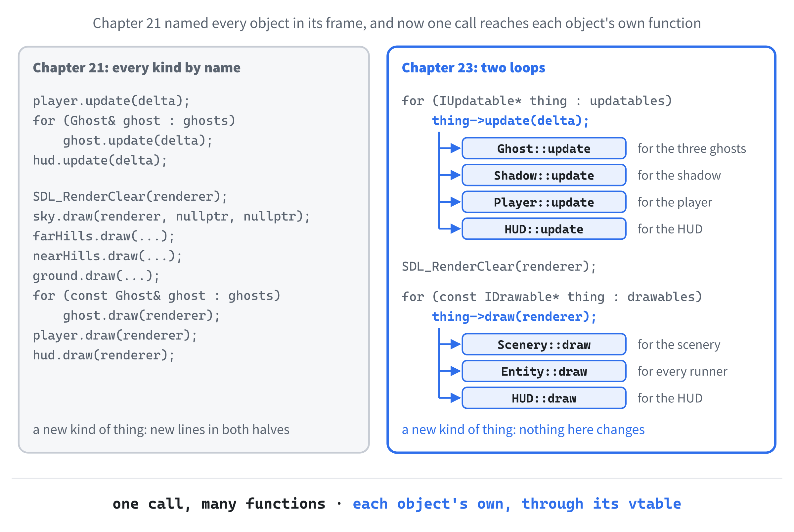Screen dimensions: 794x532
Task: Click the label 'for the player'
Action: pyautogui.click(x=675, y=202)
